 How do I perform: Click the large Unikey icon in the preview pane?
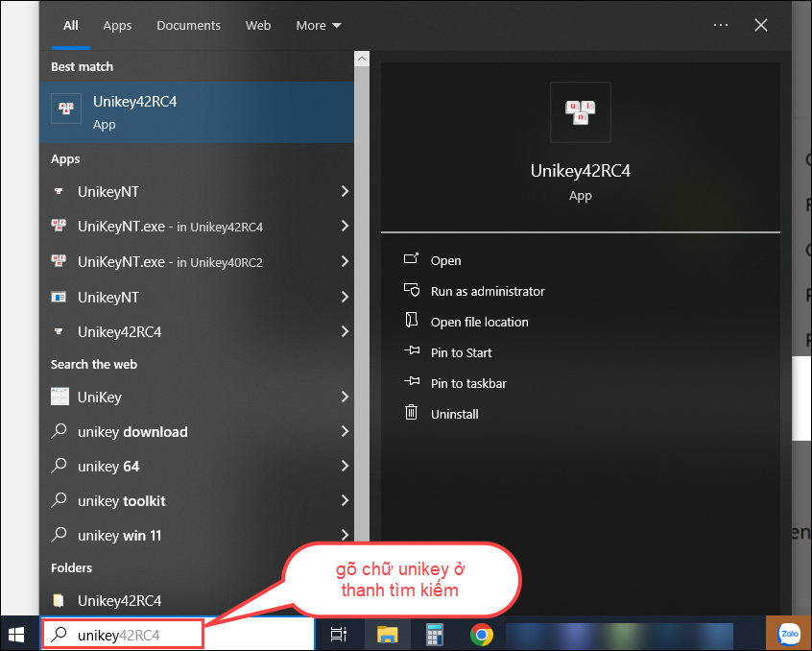(580, 112)
